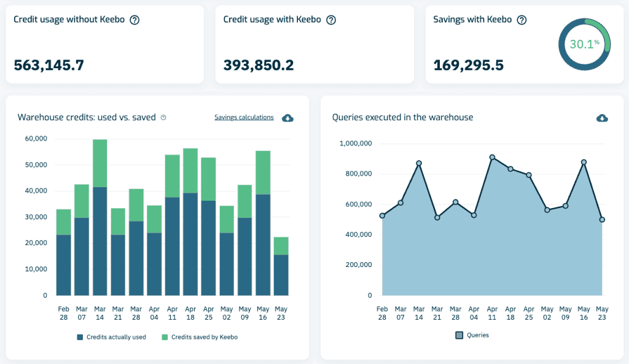Click the Feb 28 data point on queries chart

[382, 215]
